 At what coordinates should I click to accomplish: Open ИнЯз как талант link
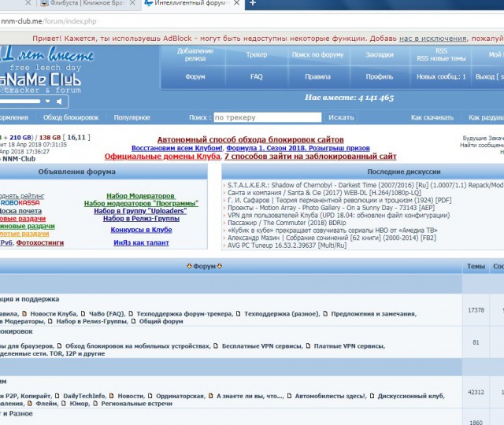coord(141,243)
